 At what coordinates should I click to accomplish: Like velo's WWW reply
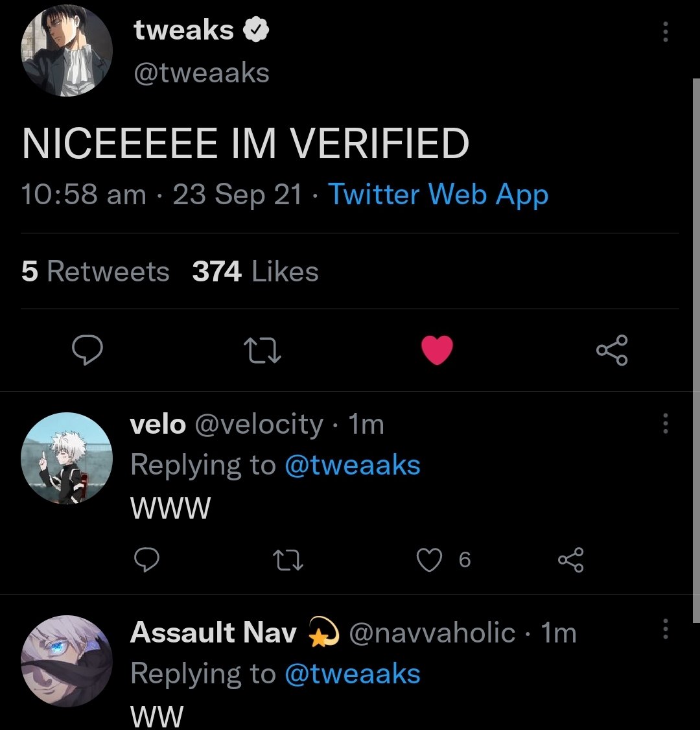pos(429,559)
